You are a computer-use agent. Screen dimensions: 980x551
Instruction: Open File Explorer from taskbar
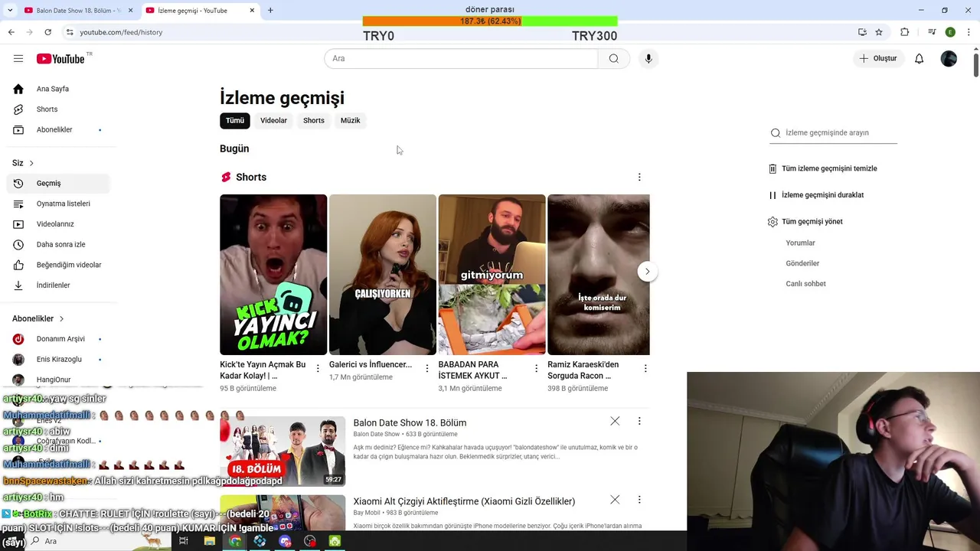(x=209, y=541)
